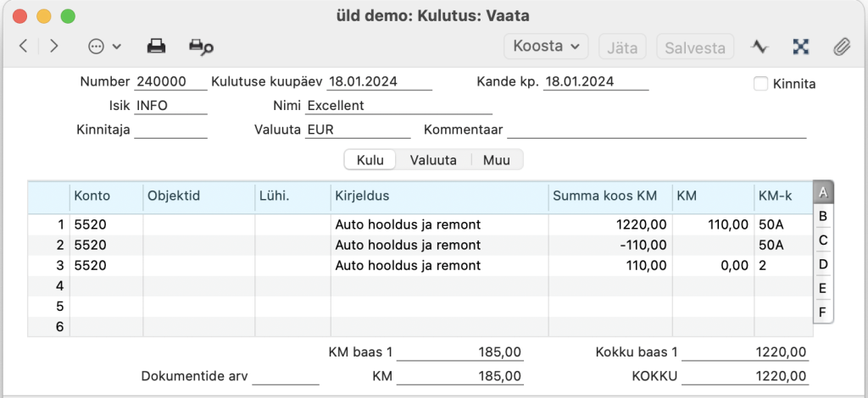Open the Koosta dropdown
This screenshot has width=868, height=398.
pyautogui.click(x=546, y=47)
